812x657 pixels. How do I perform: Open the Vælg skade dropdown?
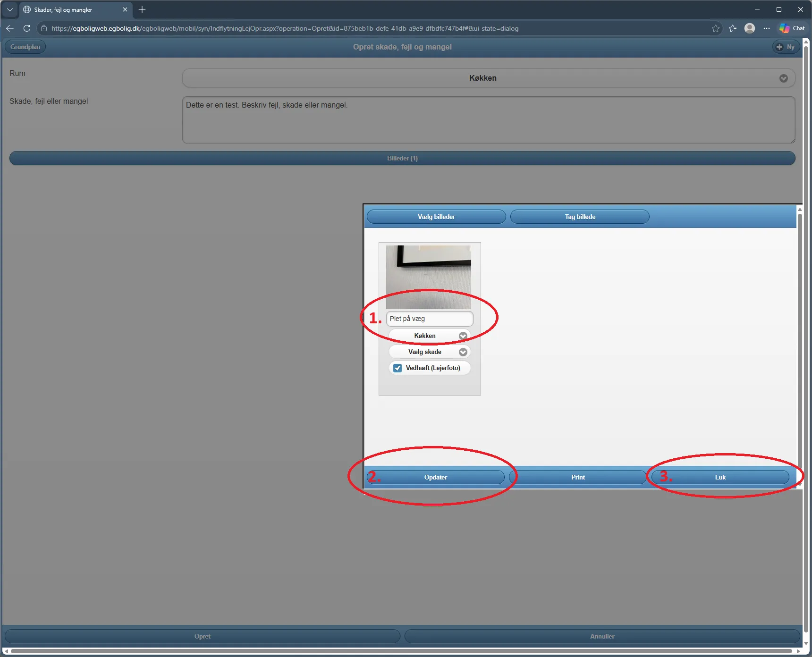coord(430,352)
